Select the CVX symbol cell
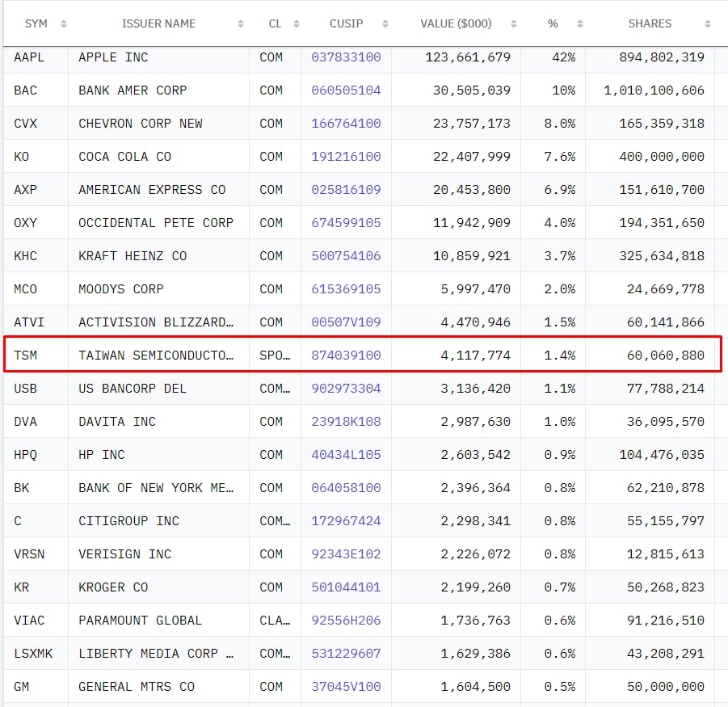 (x=25, y=124)
